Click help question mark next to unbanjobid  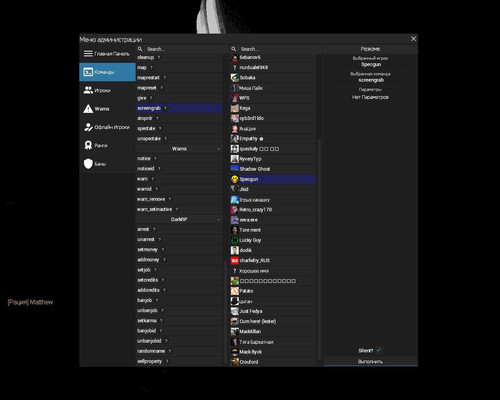[x=166, y=341]
